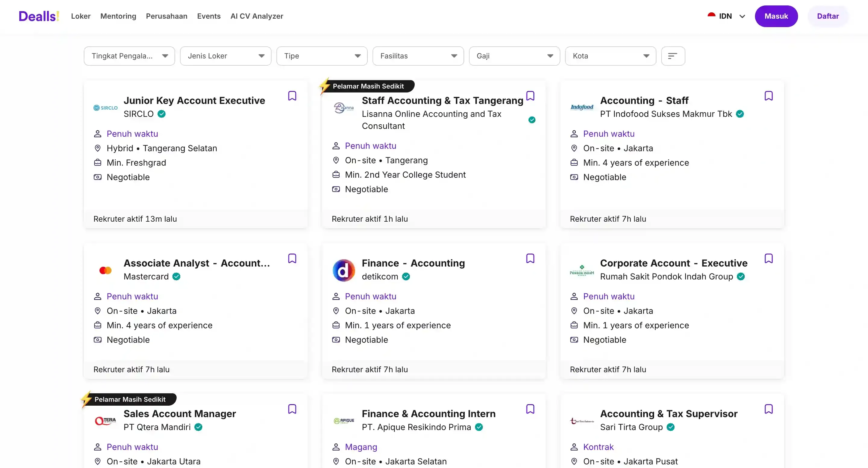Viewport: 868px width, 468px height.
Task: Click the Magang tag on Apique card
Action: click(361, 447)
